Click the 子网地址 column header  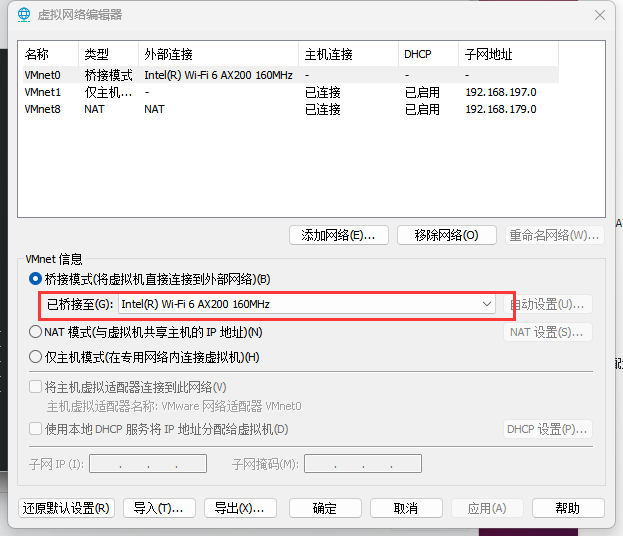click(509, 54)
